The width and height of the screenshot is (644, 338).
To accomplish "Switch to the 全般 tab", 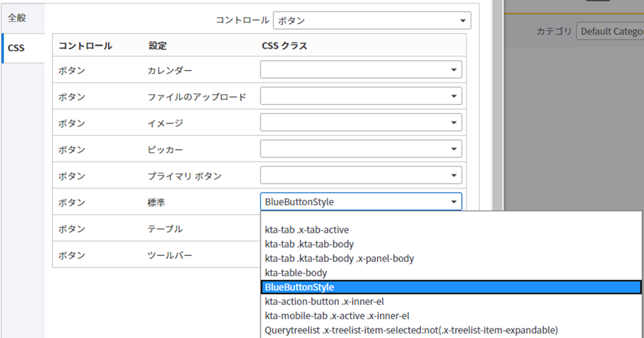I will pyautogui.click(x=17, y=18).
